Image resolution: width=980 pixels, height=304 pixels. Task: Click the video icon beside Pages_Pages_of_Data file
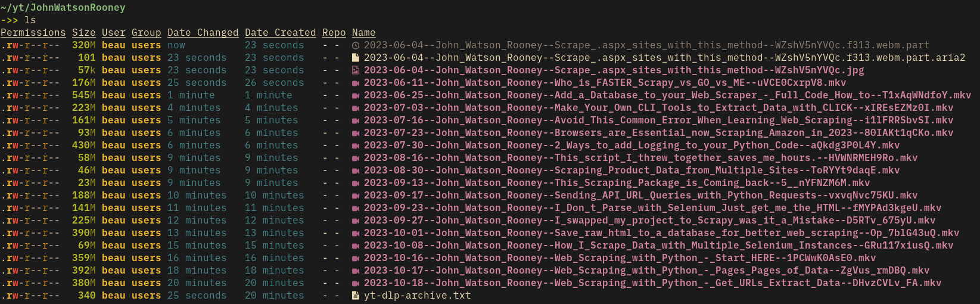coord(356,271)
